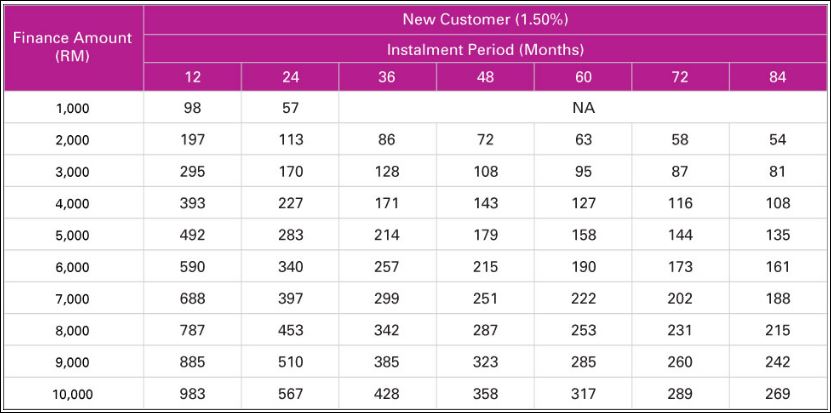Click the 72 months column header
831x413 pixels.
[x=680, y=77]
